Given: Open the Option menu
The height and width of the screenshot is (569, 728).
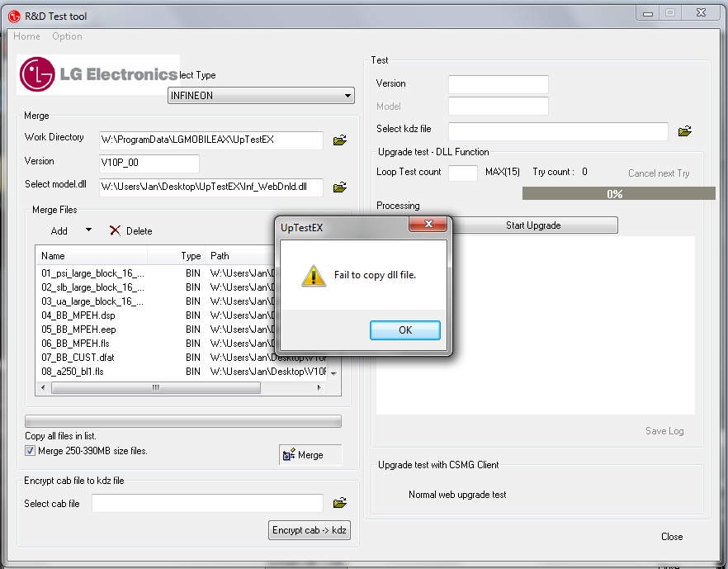Looking at the screenshot, I should pyautogui.click(x=67, y=36).
